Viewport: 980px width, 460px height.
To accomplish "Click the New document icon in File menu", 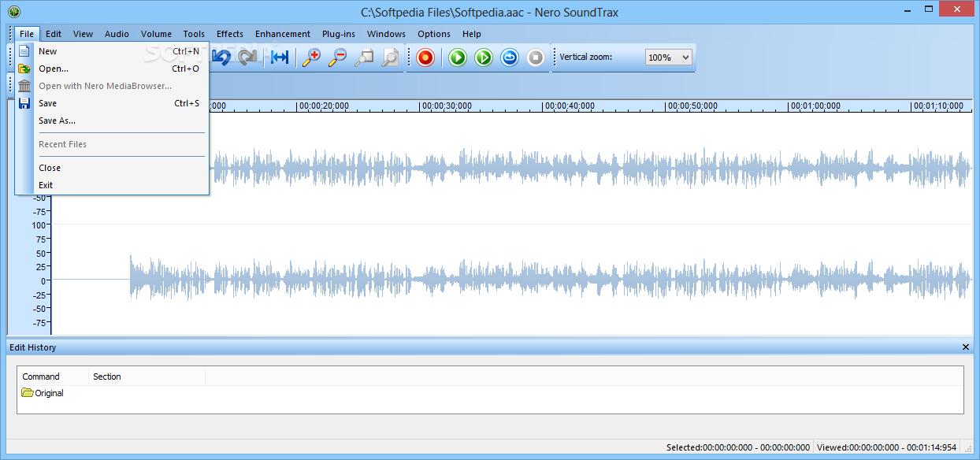I will (x=24, y=51).
